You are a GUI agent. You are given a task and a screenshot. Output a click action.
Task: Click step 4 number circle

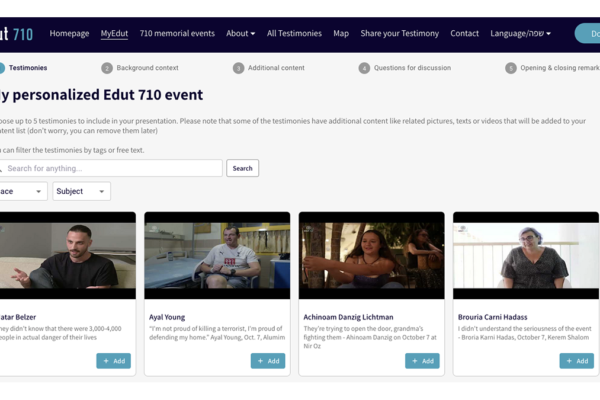pyautogui.click(x=364, y=68)
